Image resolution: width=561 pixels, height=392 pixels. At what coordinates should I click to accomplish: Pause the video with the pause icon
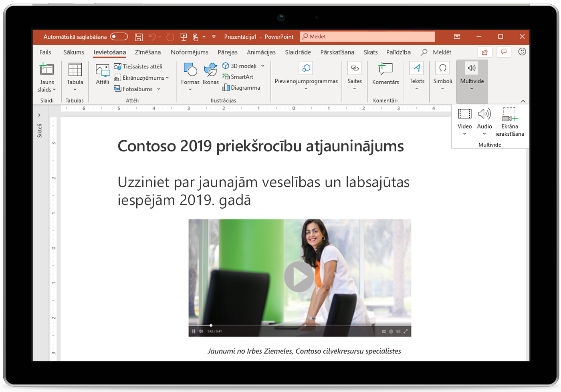point(194,331)
